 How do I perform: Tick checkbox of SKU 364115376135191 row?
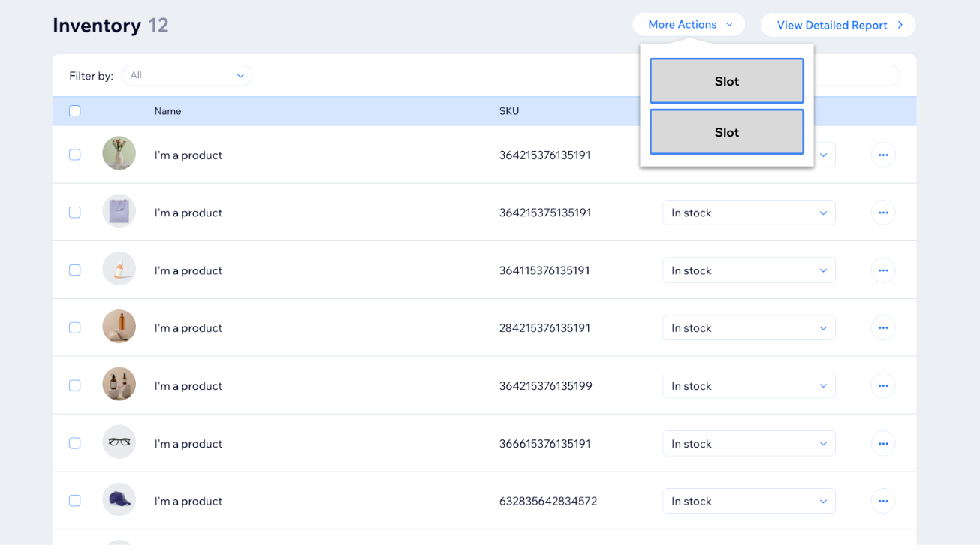point(75,270)
